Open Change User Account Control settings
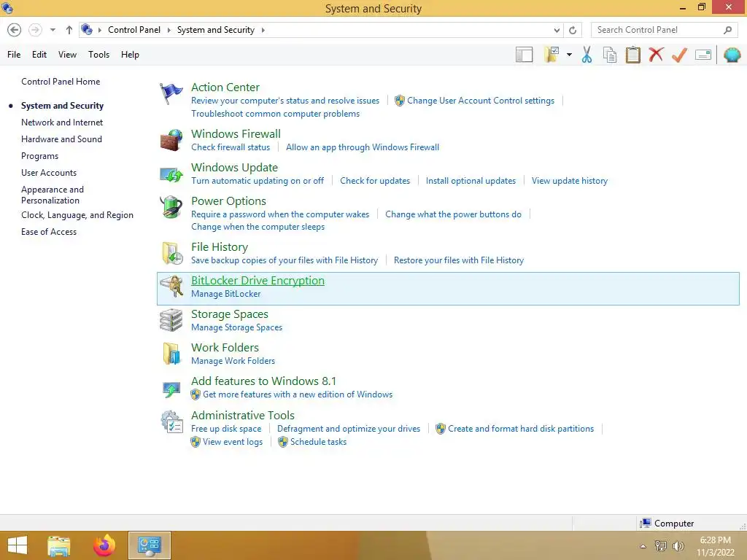The height and width of the screenshot is (560, 747). (x=481, y=101)
